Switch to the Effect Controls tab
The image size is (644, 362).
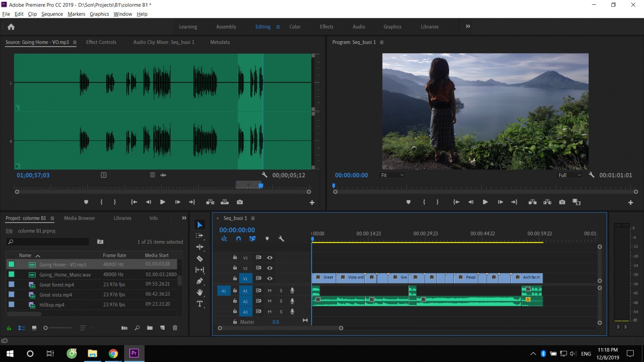coord(101,42)
